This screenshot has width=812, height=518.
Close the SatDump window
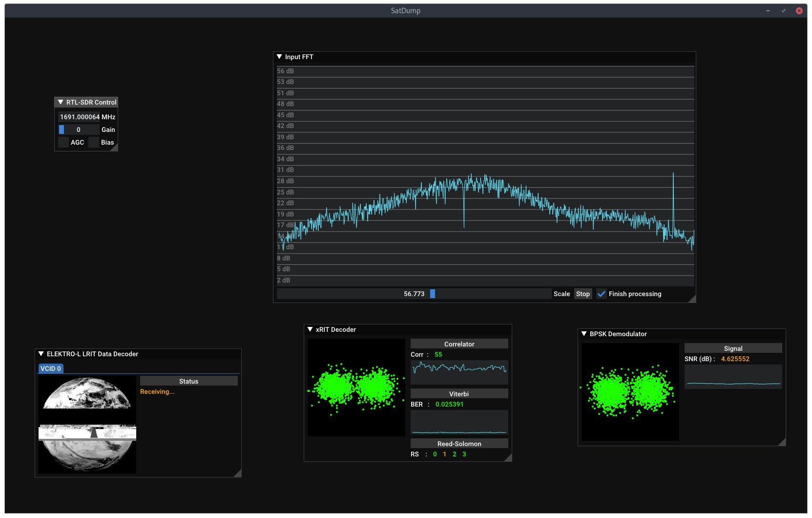[799, 11]
